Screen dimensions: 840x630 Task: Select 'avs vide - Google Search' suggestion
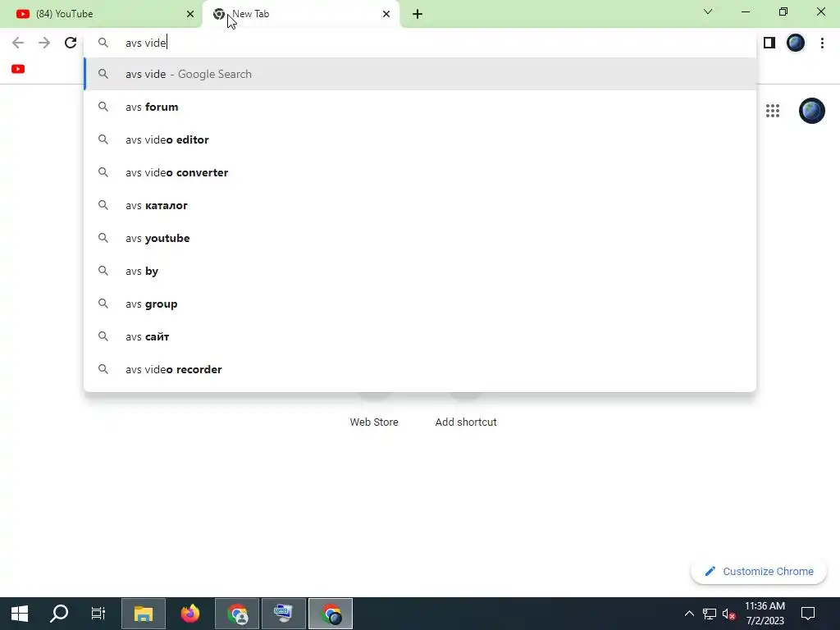point(420,74)
